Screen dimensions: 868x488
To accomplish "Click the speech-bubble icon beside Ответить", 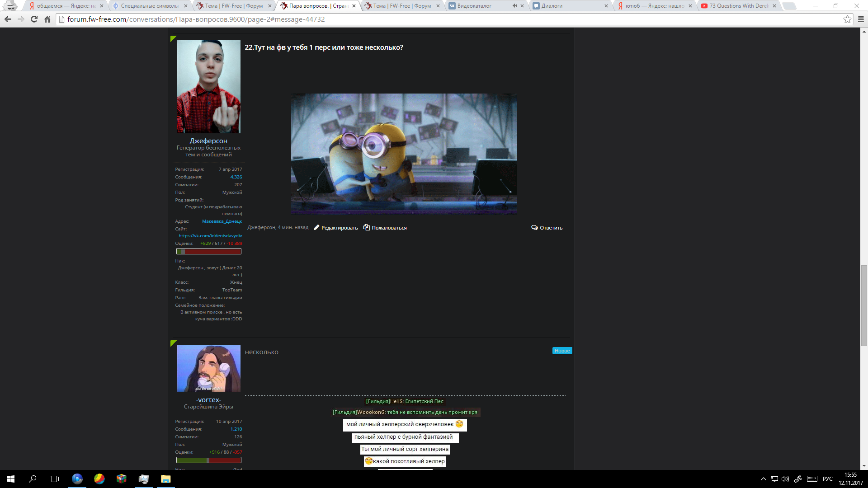I will click(534, 228).
